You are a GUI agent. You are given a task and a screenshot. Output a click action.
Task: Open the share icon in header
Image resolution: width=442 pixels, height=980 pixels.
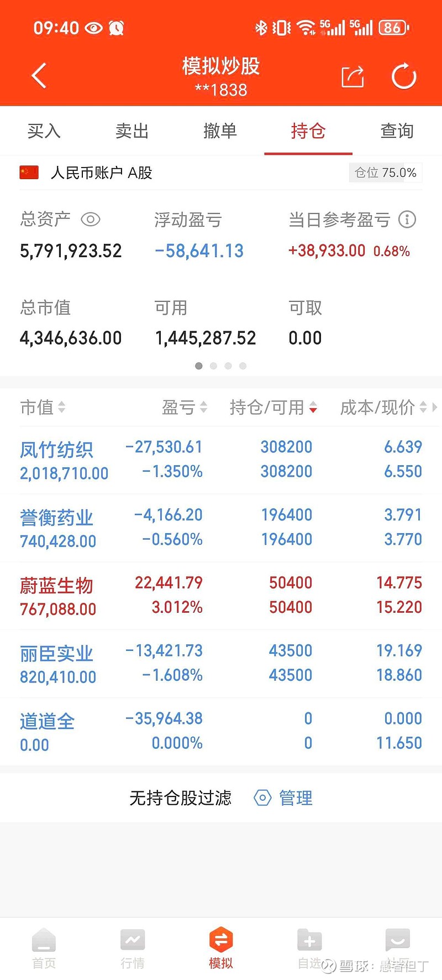tap(352, 76)
